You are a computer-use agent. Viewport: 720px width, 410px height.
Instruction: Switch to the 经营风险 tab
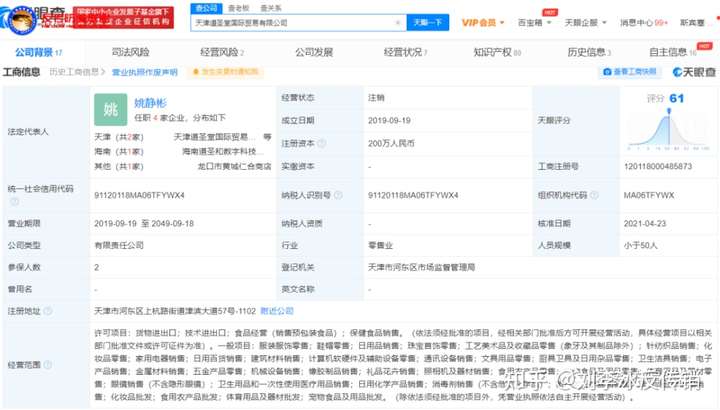point(222,52)
